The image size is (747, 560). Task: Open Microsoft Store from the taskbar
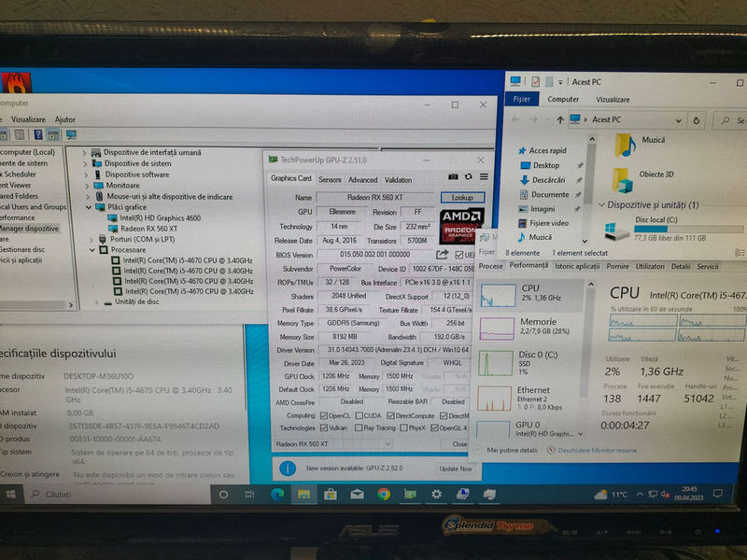pos(331,495)
